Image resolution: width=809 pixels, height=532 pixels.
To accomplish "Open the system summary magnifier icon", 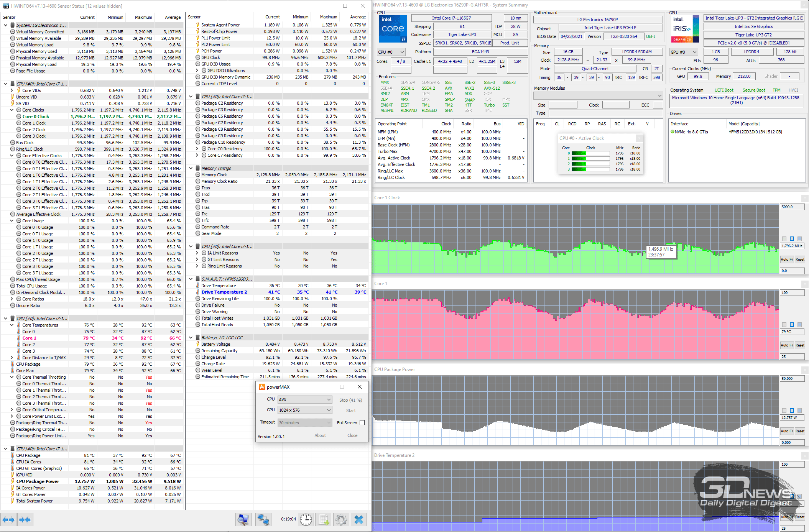I will [243, 520].
